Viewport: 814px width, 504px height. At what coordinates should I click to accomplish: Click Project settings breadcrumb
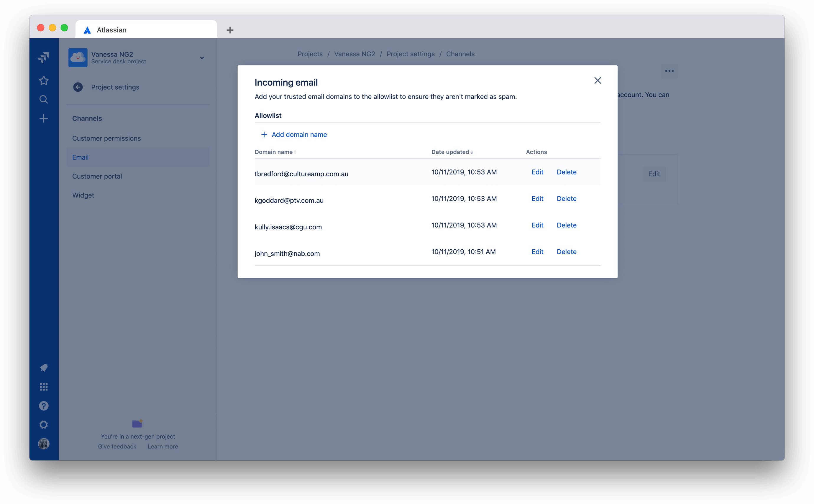point(411,54)
